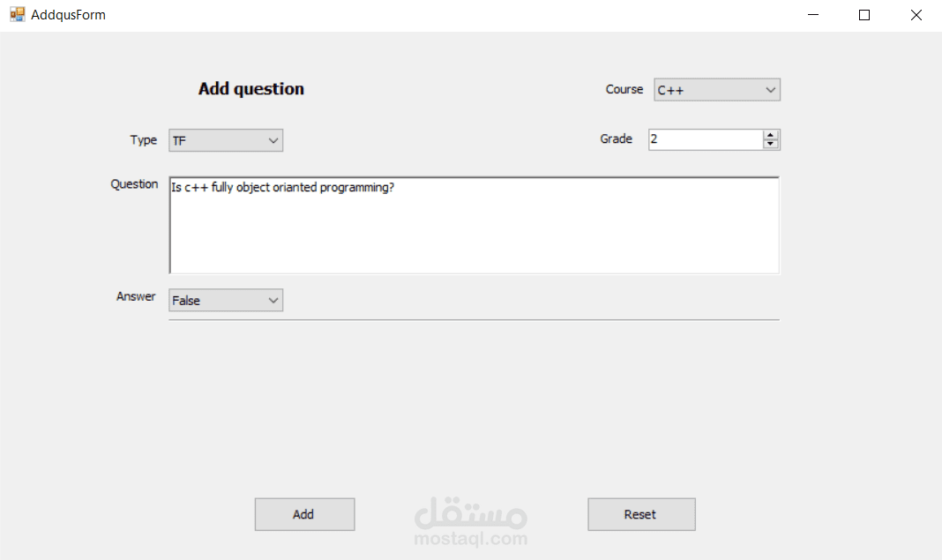Click the Grade label text
This screenshot has width=942, height=560.
tap(617, 138)
